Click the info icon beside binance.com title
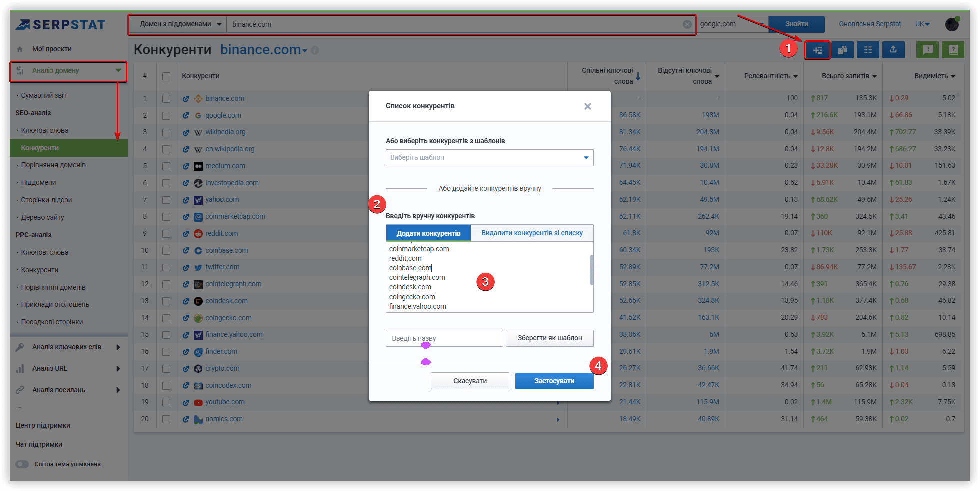 click(x=315, y=50)
